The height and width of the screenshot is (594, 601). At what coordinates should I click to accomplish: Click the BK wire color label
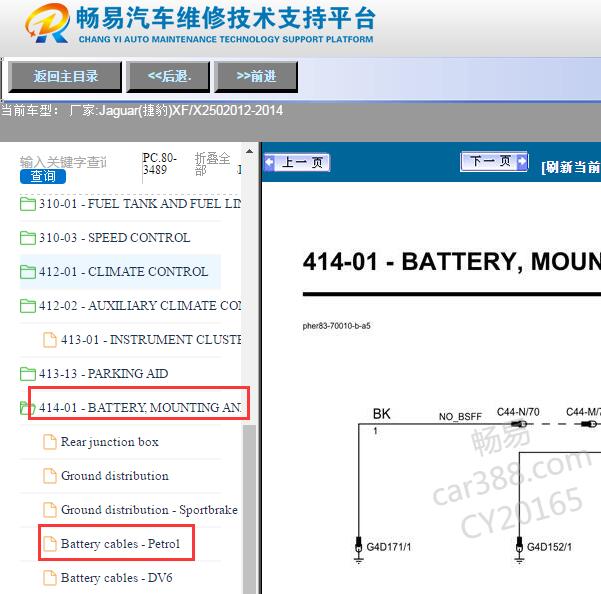(381, 414)
